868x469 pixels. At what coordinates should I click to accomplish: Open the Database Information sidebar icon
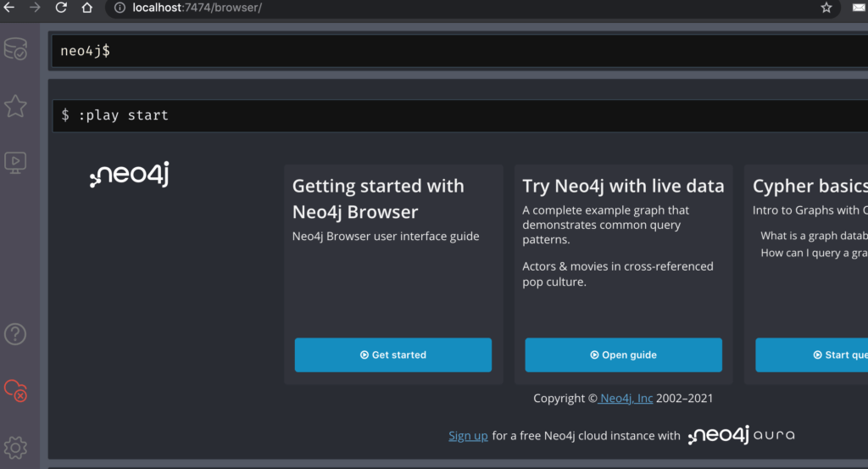(x=15, y=49)
